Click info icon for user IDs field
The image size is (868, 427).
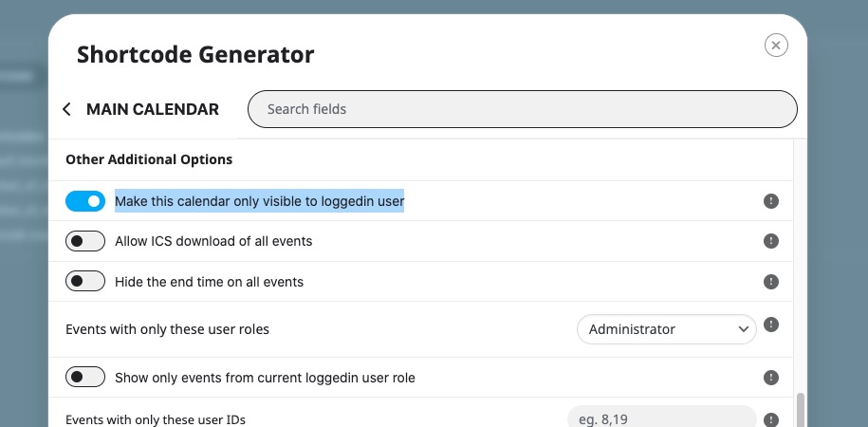point(771,419)
